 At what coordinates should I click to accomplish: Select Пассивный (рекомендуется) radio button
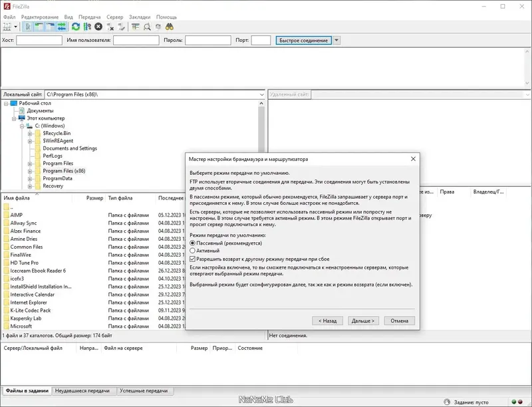tap(192, 243)
